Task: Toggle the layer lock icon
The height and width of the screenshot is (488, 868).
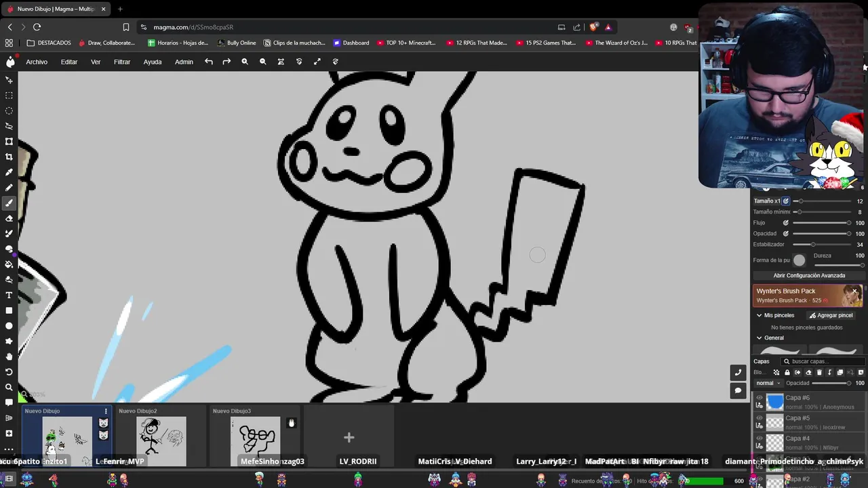Action: tap(787, 372)
